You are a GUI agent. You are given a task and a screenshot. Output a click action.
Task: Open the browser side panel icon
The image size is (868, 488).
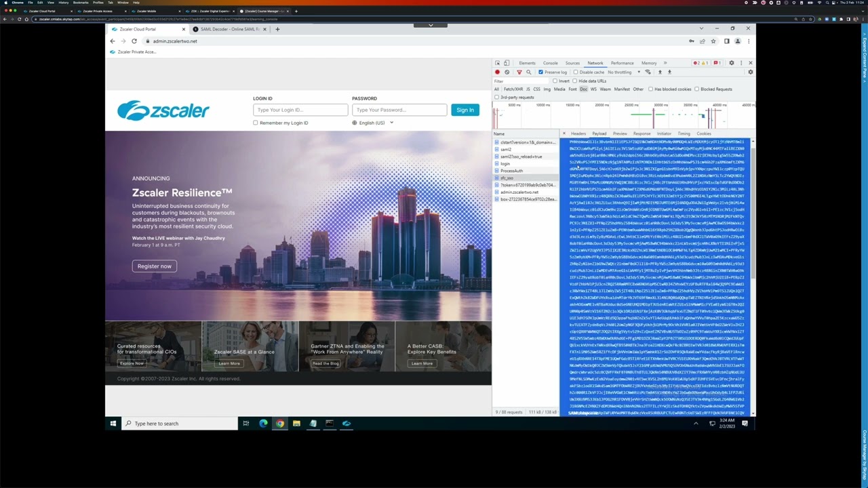tap(726, 41)
